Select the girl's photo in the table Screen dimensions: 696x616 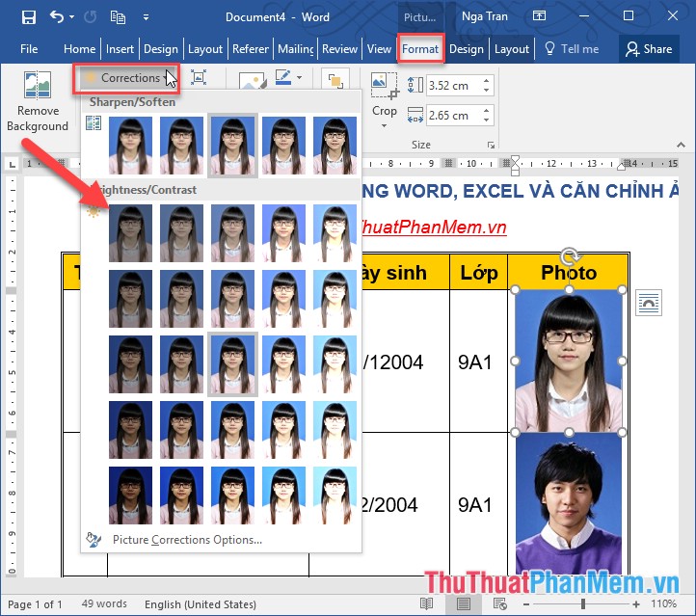click(x=569, y=361)
